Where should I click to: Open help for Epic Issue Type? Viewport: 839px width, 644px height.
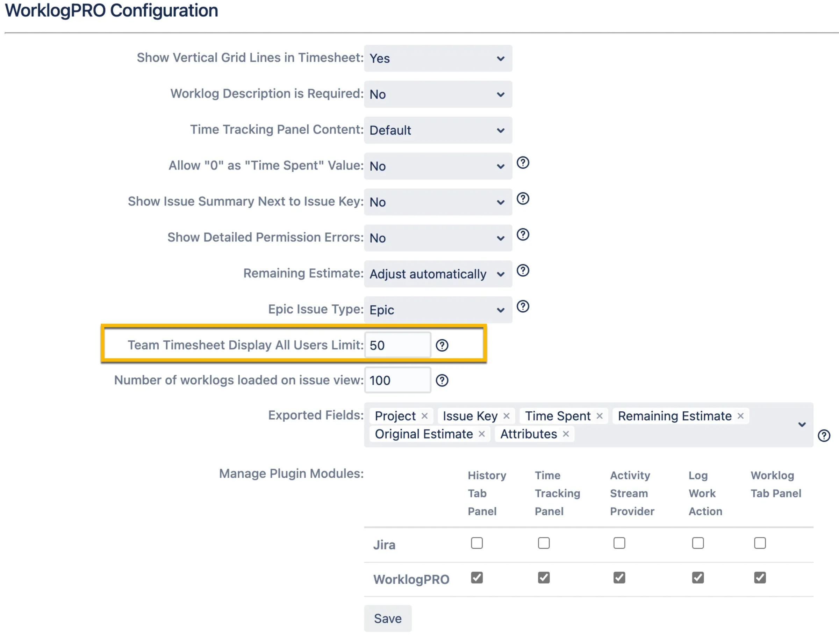coord(523,306)
